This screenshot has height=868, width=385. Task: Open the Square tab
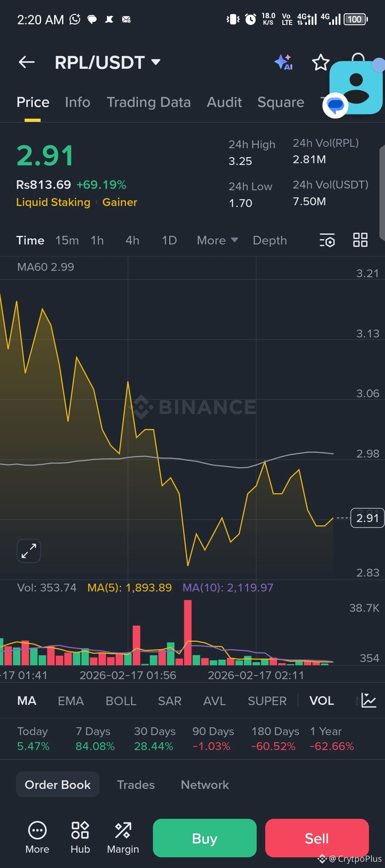281,102
